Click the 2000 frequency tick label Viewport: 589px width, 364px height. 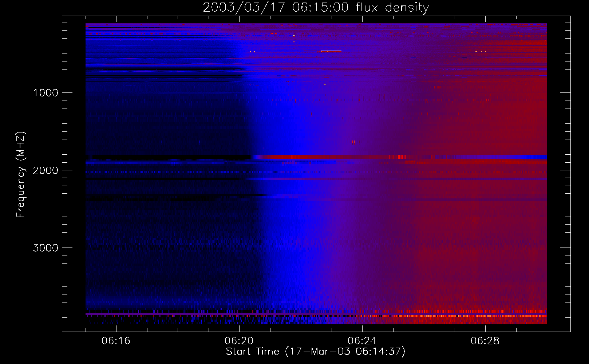46,170
